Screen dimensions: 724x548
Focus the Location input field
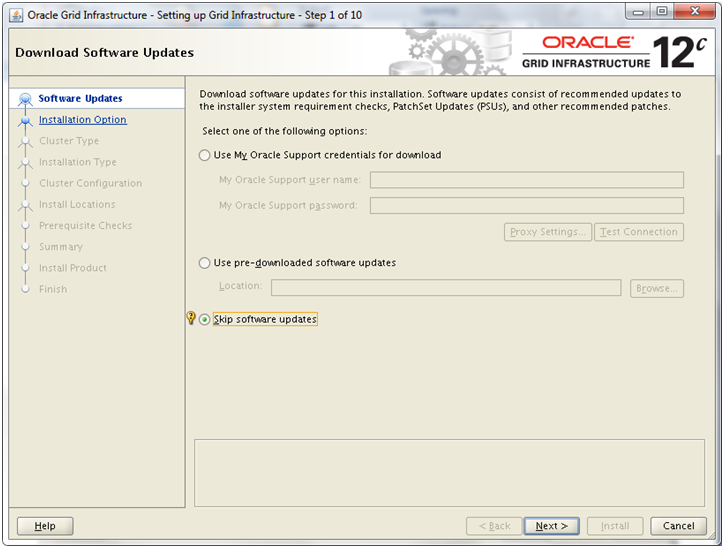446,287
